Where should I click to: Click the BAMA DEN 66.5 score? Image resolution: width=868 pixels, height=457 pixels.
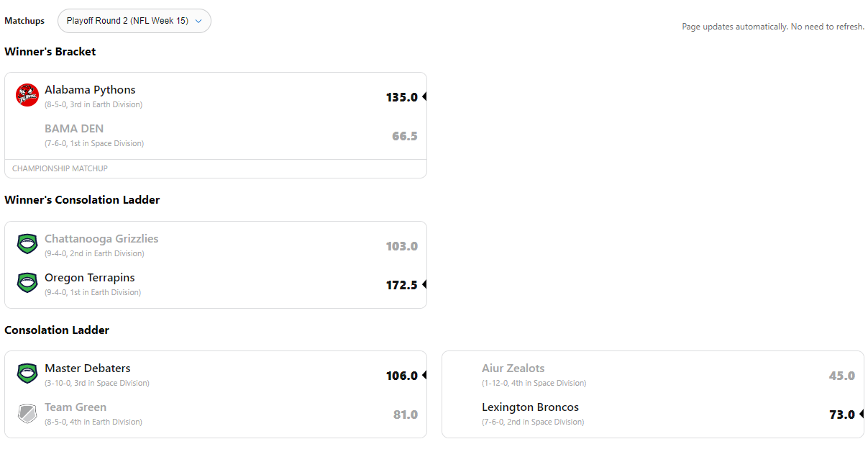(404, 136)
